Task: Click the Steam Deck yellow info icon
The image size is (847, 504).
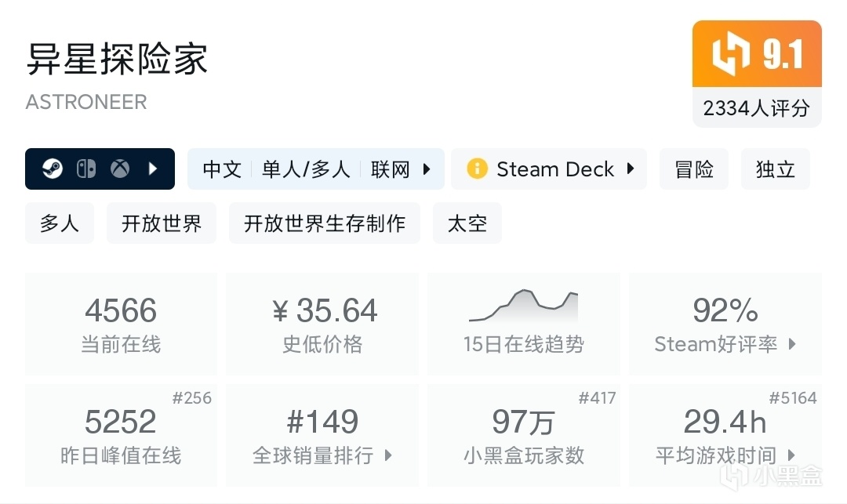Action: [x=477, y=169]
